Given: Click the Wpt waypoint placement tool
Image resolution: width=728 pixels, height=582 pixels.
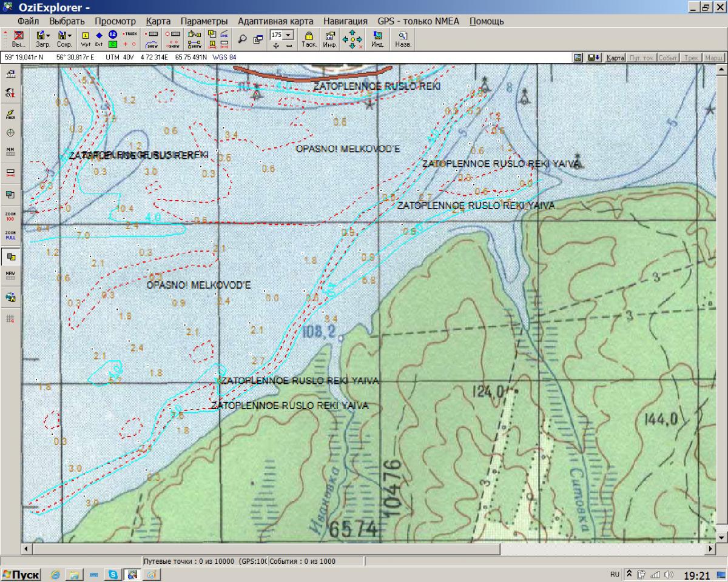Looking at the screenshot, I should pos(86,39).
